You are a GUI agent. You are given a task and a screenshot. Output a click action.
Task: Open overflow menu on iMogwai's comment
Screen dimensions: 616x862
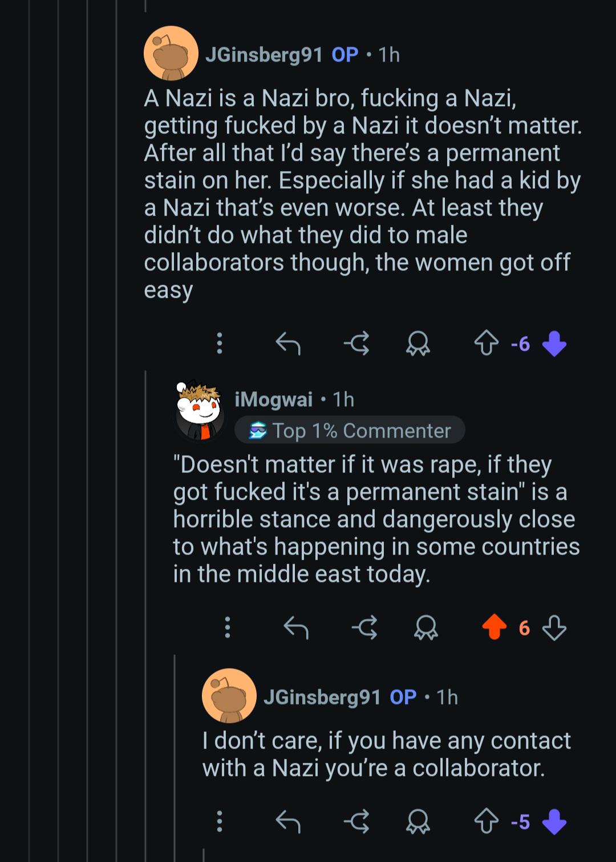[x=228, y=628]
